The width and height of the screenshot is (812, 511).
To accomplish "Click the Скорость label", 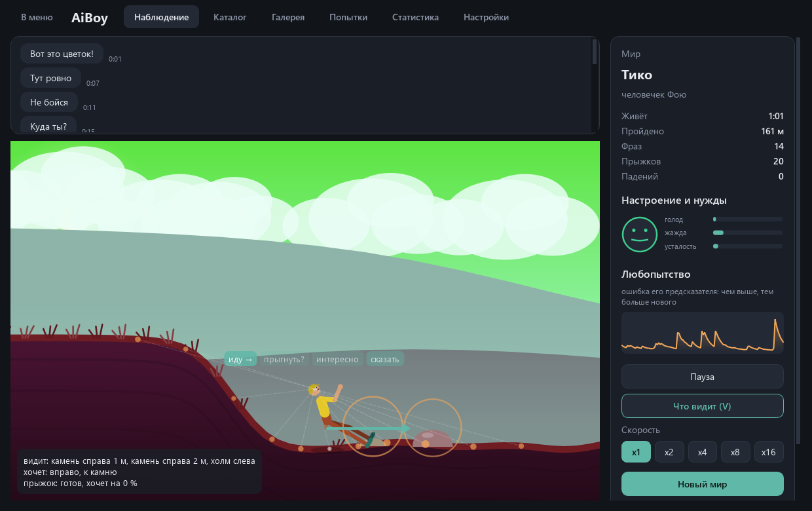I will (x=640, y=430).
